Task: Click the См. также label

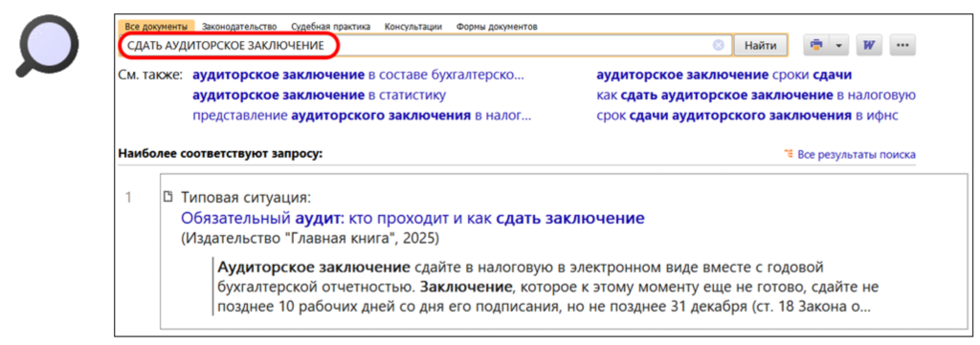Action: pos(150,75)
